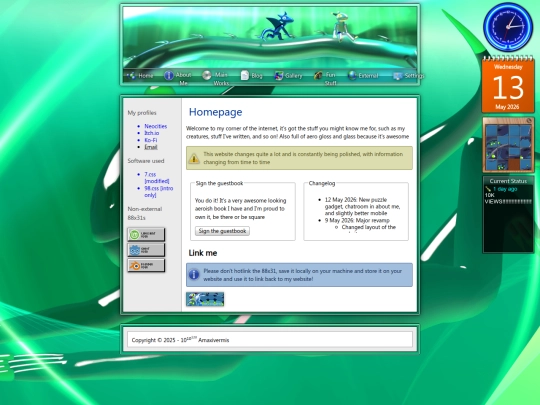
Task: Click the site's 88x31 link-me banner
Action: point(205,299)
